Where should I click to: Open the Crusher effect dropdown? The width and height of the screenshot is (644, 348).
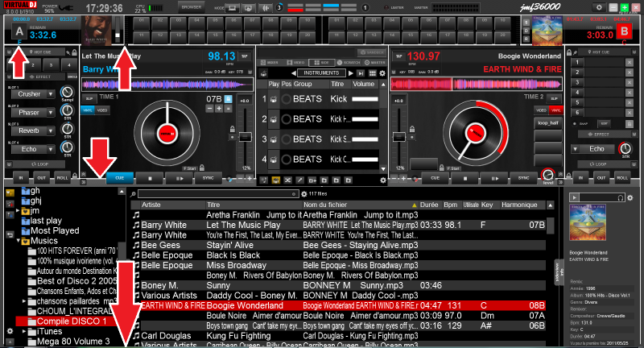(51, 94)
